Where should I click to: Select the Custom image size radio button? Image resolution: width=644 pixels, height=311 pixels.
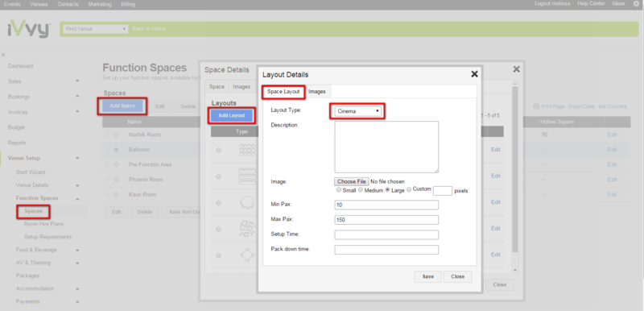[409, 190]
